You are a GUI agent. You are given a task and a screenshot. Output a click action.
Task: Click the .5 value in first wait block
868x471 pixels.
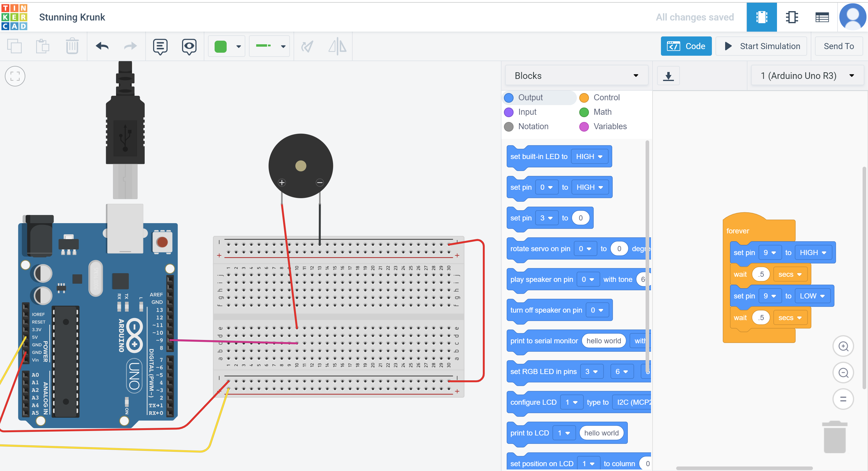coord(761,274)
